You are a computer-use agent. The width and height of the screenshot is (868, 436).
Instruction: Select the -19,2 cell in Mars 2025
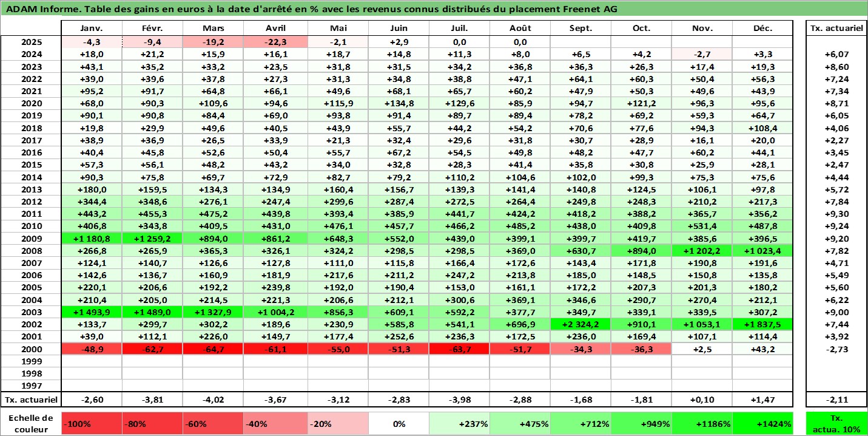coord(214,42)
